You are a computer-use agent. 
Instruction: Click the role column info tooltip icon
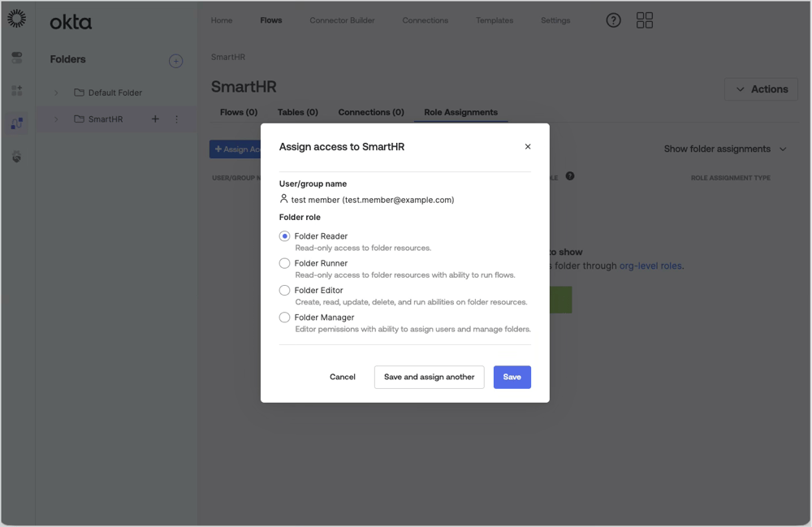point(570,176)
